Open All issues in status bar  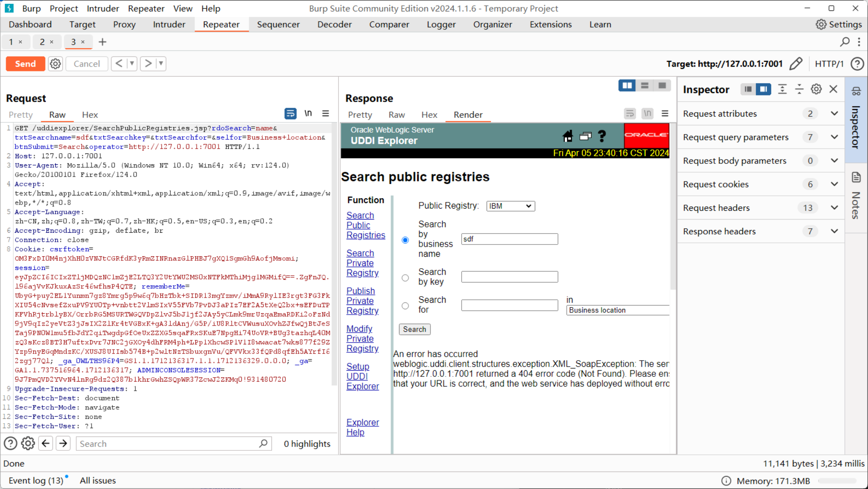tap(98, 481)
